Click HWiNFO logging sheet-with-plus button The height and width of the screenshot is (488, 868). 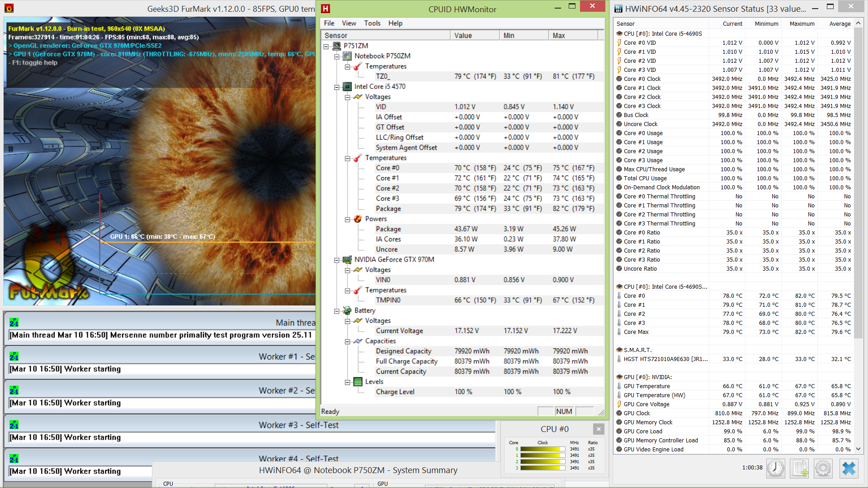pyautogui.click(x=799, y=468)
